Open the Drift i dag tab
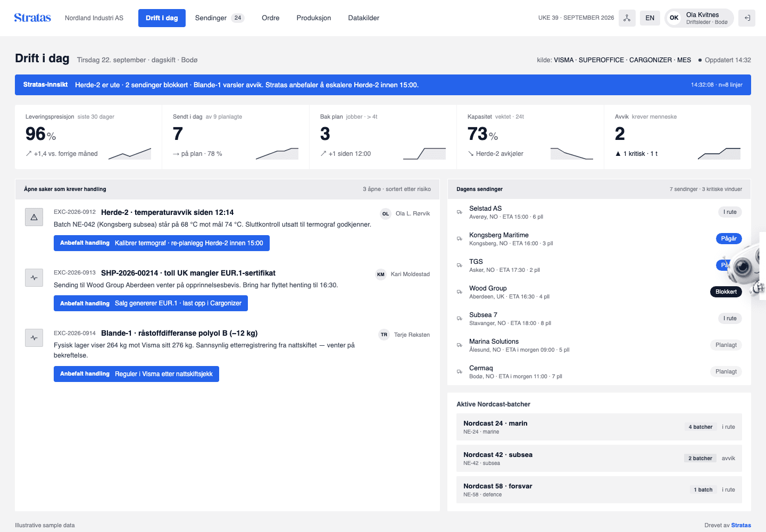 [x=162, y=18]
